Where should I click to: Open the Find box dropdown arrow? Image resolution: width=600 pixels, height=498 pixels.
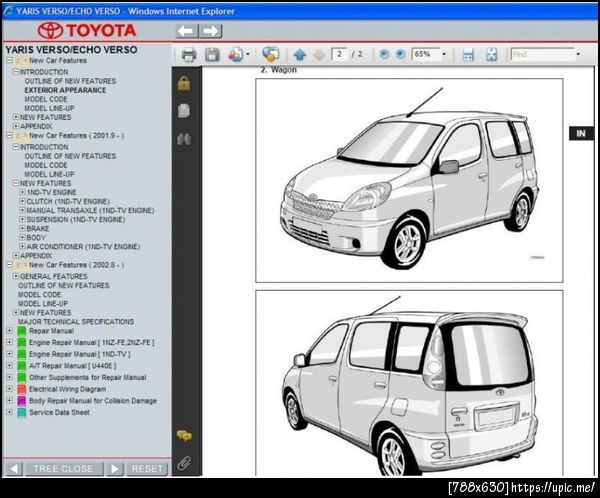point(578,54)
